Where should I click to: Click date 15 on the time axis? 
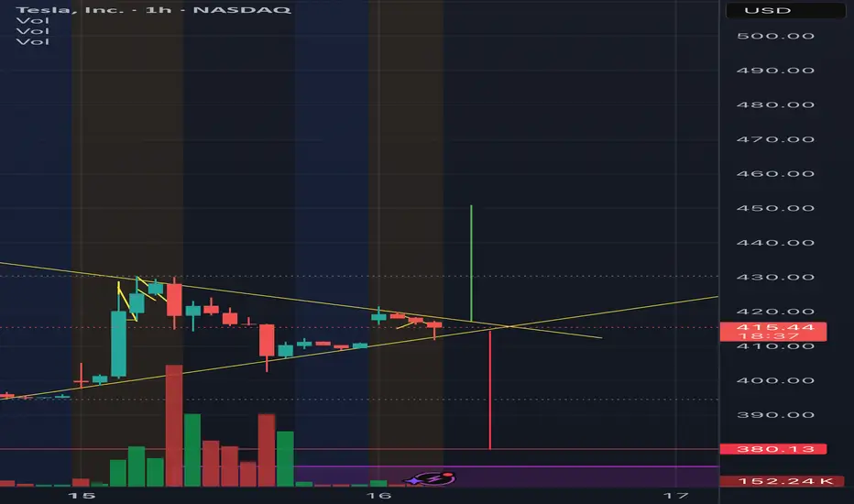[x=82, y=495]
